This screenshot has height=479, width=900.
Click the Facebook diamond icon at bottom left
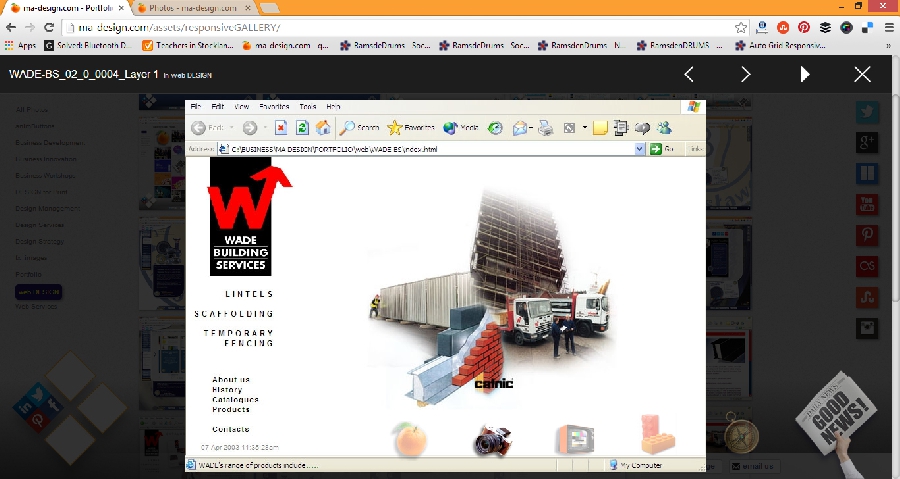tap(52, 405)
